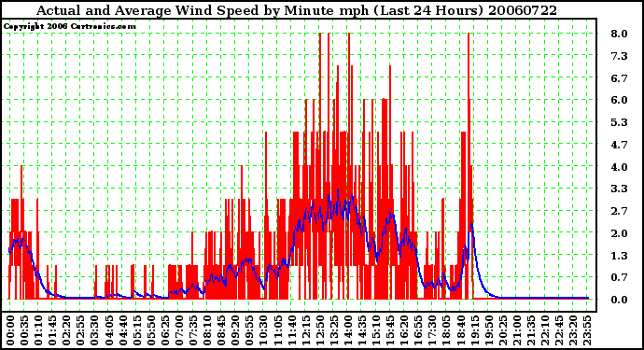Click the 2.7 y-axis label
The height and width of the screenshot is (350, 644).
click(619, 211)
